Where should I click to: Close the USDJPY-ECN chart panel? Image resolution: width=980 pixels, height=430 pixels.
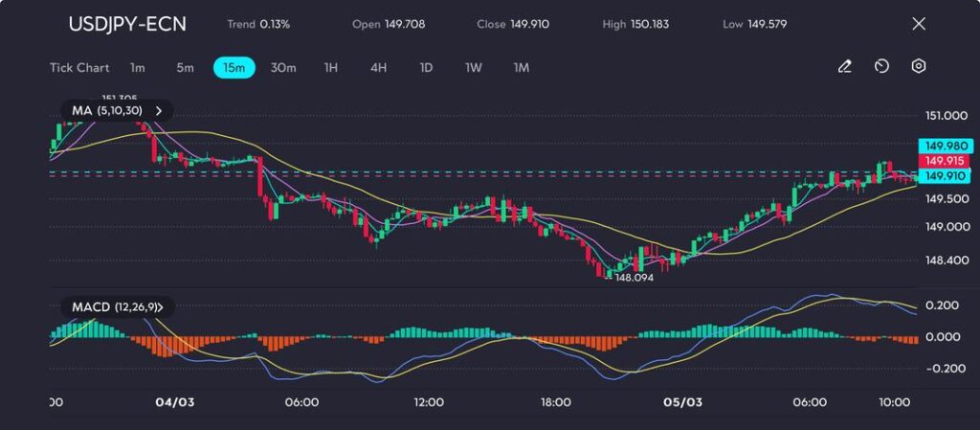pos(919,24)
